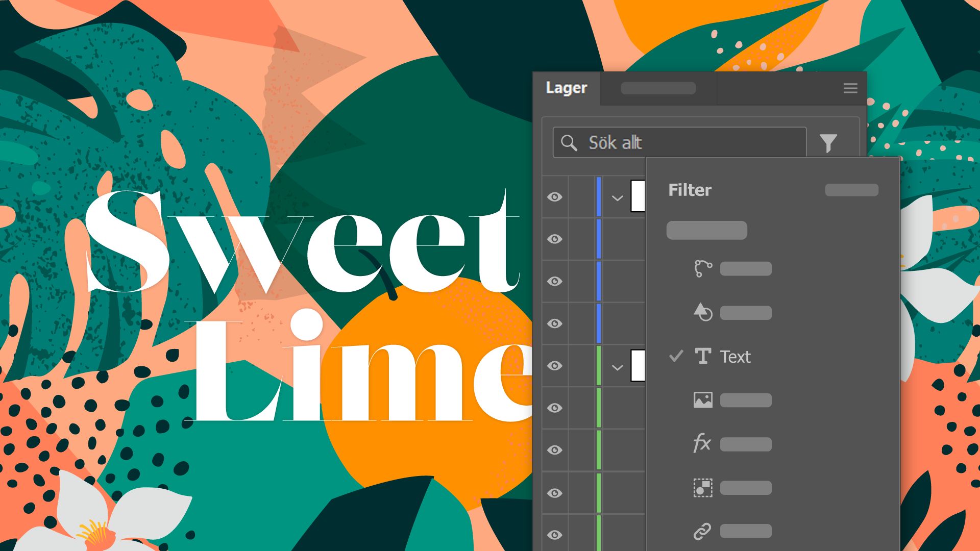Viewport: 980px width, 551px height.
Task: Switch to the Lager tab
Action: (x=567, y=88)
